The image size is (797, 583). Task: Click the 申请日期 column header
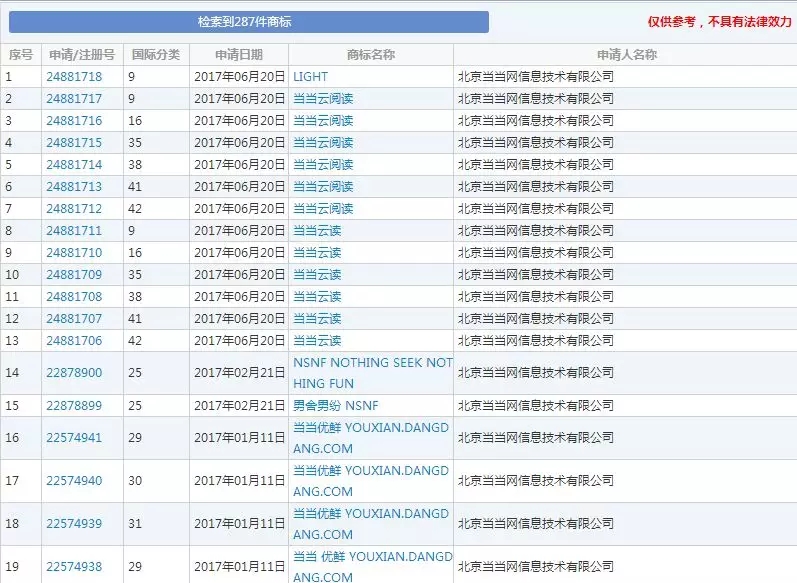coord(239,55)
